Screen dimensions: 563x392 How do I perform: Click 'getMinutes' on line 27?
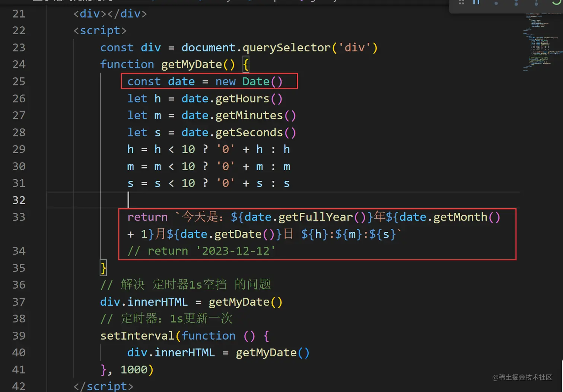tap(249, 115)
